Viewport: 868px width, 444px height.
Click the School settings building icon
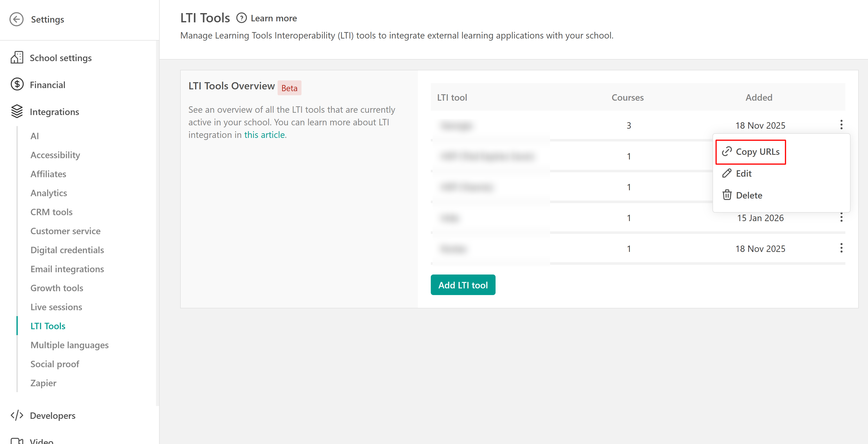coord(17,58)
